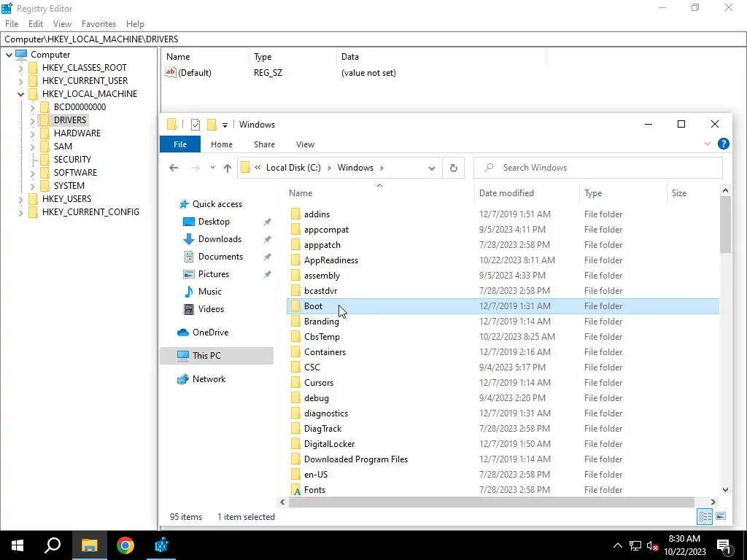This screenshot has height=560, width=747.
Task: Open the Registry Editor Edit menu
Action: point(36,24)
